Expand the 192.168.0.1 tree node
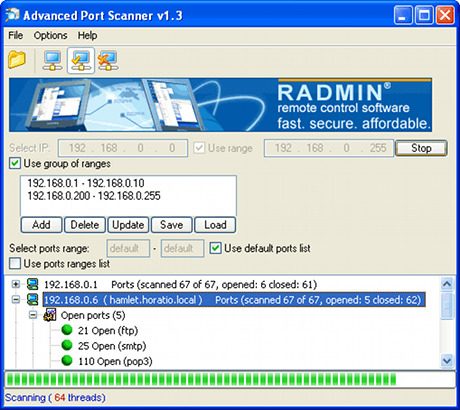 [x=16, y=284]
